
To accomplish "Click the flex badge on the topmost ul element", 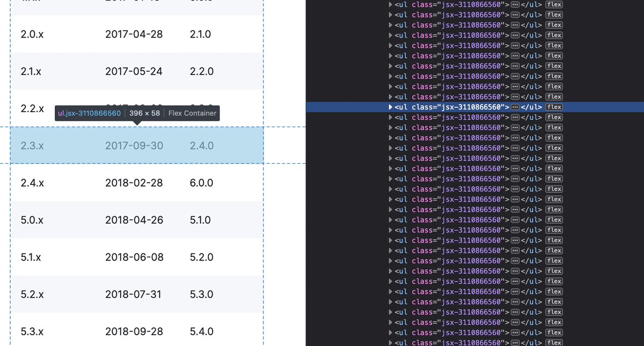I will coord(554,4).
